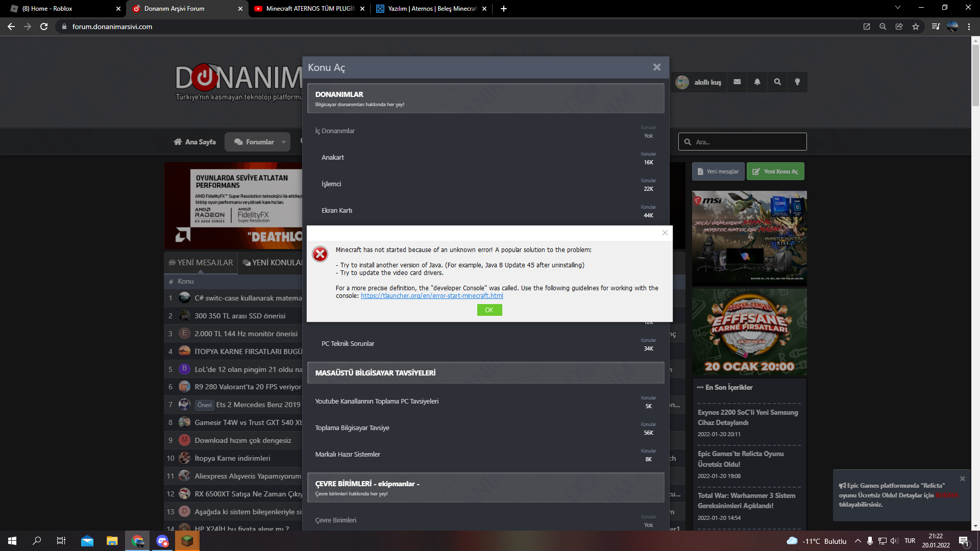
Task: Expand the Forumlar dropdown arrow
Action: 284,142
